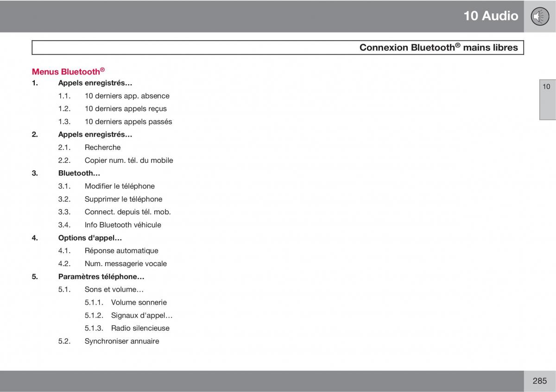Select the "Radio silencieuse" sub-entry
The width and height of the screenshot is (556, 392).
pyautogui.click(x=140, y=329)
